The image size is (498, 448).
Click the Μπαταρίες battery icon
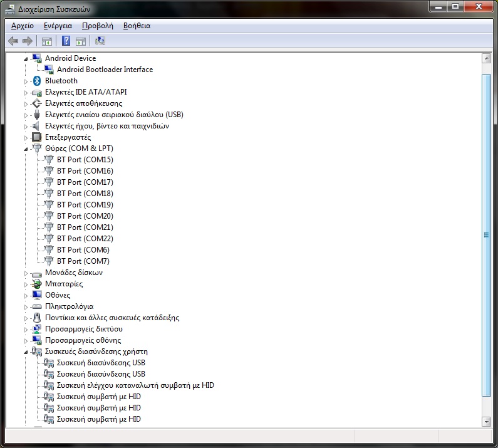[x=36, y=284]
